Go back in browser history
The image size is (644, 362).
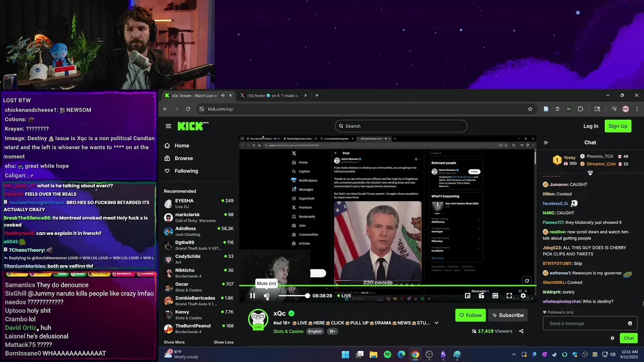[x=166, y=109]
